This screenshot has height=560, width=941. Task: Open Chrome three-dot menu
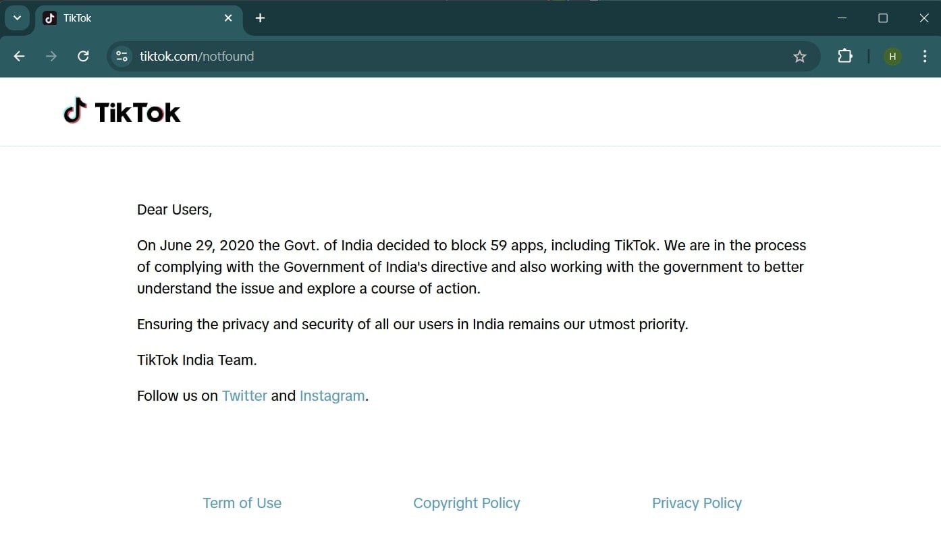point(924,57)
